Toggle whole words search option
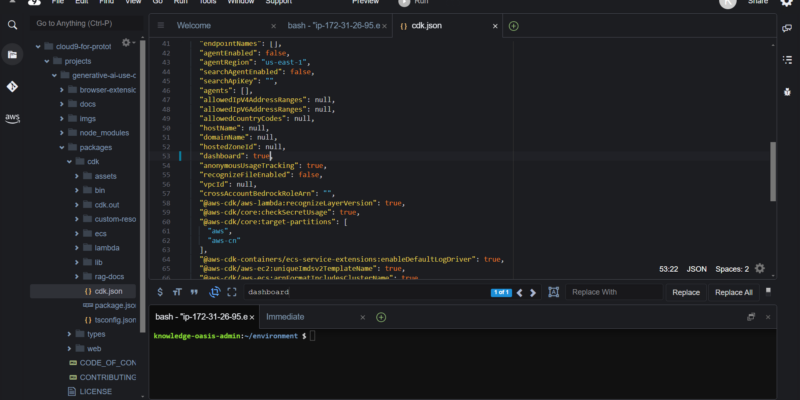Image resolution: width=800 pixels, height=400 pixels. point(195,292)
